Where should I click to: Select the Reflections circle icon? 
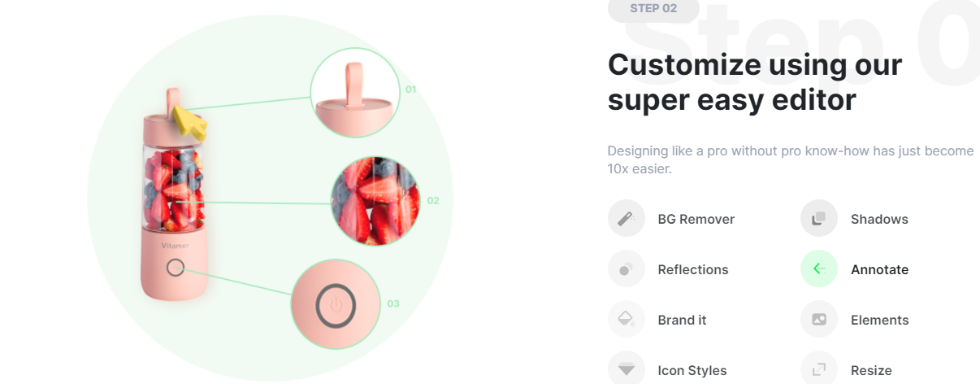(626, 269)
